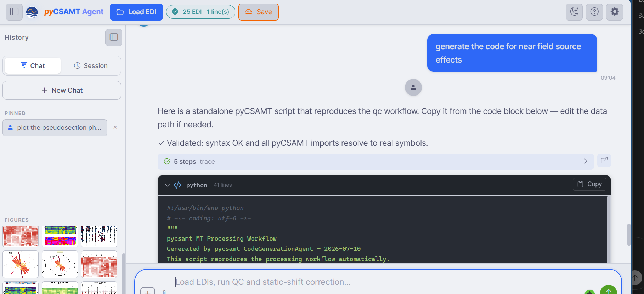Open the first rose diagram figure thumbnail
Viewport: 644px width, 294px height.
pos(21,264)
